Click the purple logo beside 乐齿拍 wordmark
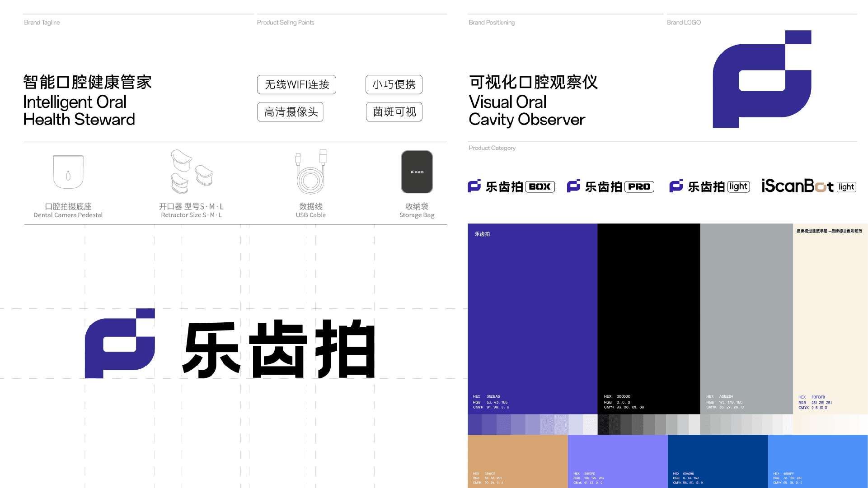Image resolution: width=868 pixels, height=488 pixels. [120, 344]
